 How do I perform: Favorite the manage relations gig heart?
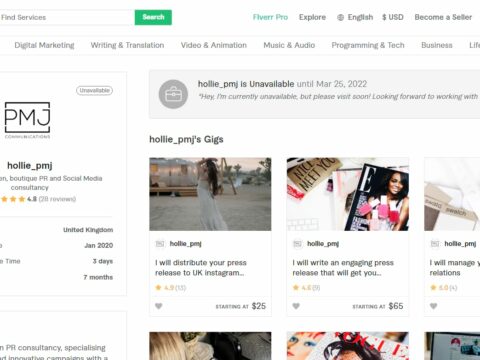click(433, 306)
